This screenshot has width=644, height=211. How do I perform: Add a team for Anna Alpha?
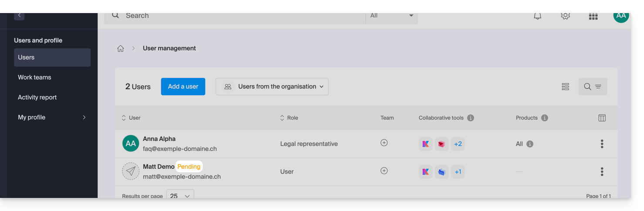(384, 143)
